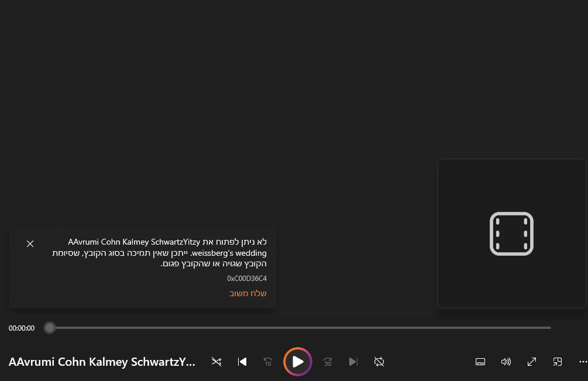Enter full screen mode
This screenshot has height=381, width=588.
click(532, 362)
